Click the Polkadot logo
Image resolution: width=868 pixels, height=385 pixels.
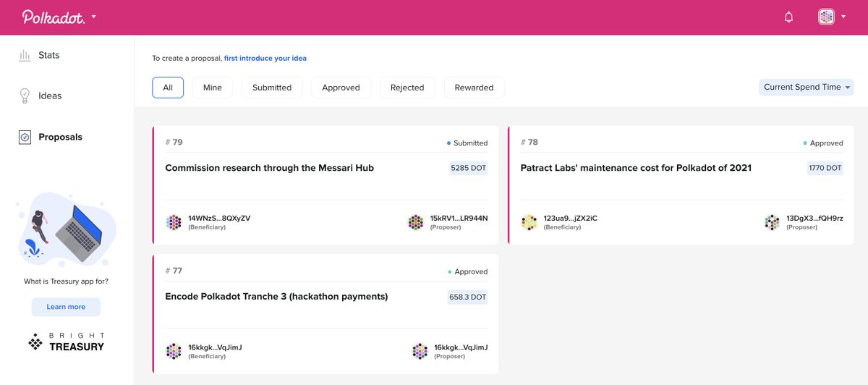[54, 17]
